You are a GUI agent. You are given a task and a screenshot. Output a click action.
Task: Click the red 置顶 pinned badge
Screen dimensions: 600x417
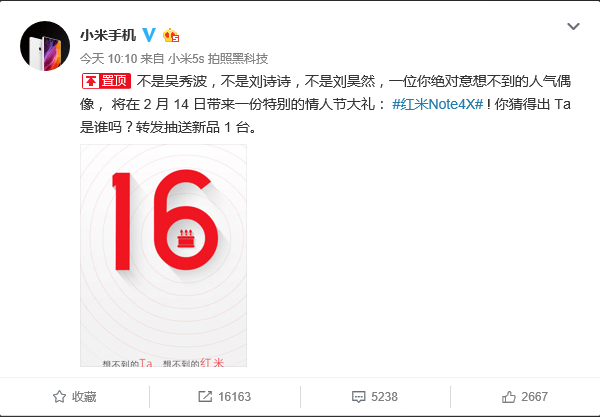pos(106,81)
